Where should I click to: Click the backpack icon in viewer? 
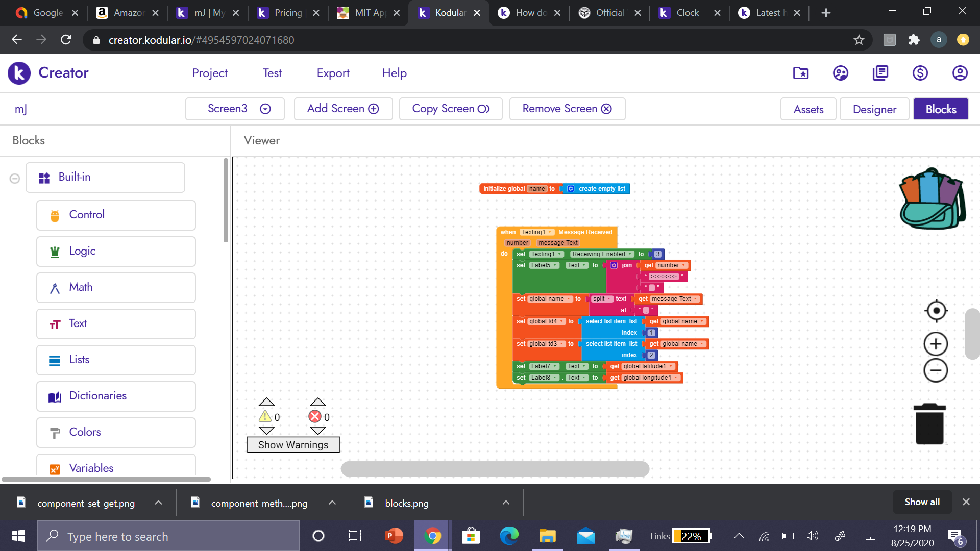[932, 199]
